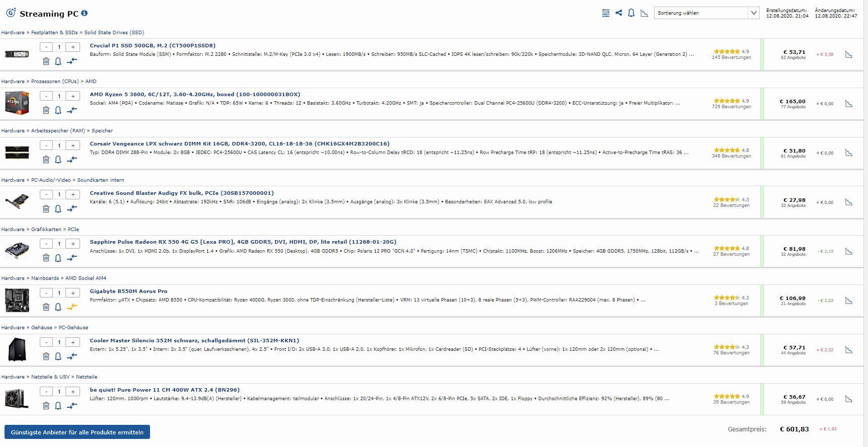Delete Creative Sound Blaster Audigy FX item
868x447 pixels.
point(46,208)
